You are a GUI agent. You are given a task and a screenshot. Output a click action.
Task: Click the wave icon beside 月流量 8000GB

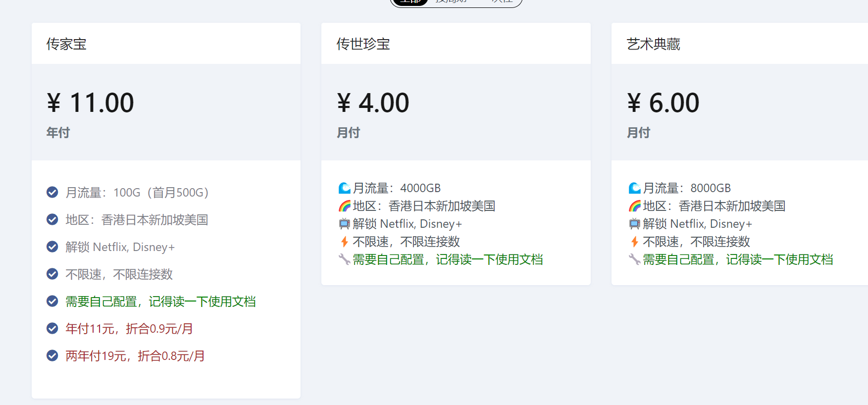(x=634, y=188)
